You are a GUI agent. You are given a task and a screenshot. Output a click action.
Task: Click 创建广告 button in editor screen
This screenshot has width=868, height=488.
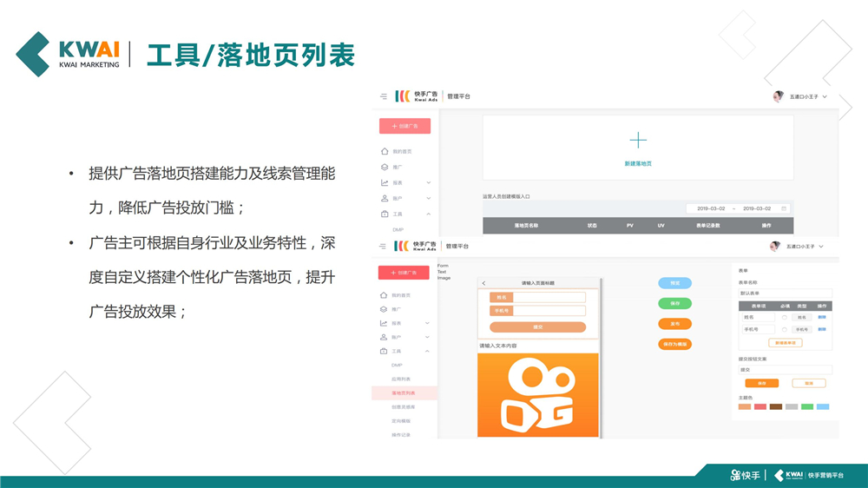coord(404,273)
